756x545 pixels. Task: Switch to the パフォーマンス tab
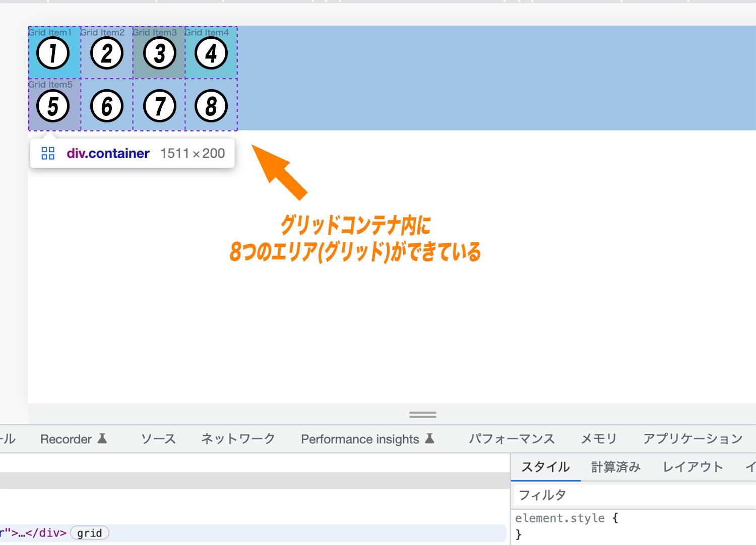click(512, 439)
